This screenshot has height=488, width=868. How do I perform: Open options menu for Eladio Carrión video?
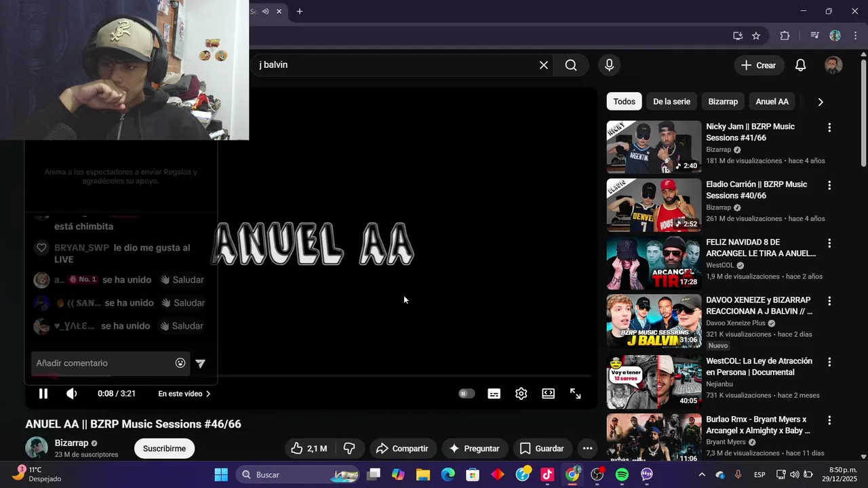[x=829, y=185]
